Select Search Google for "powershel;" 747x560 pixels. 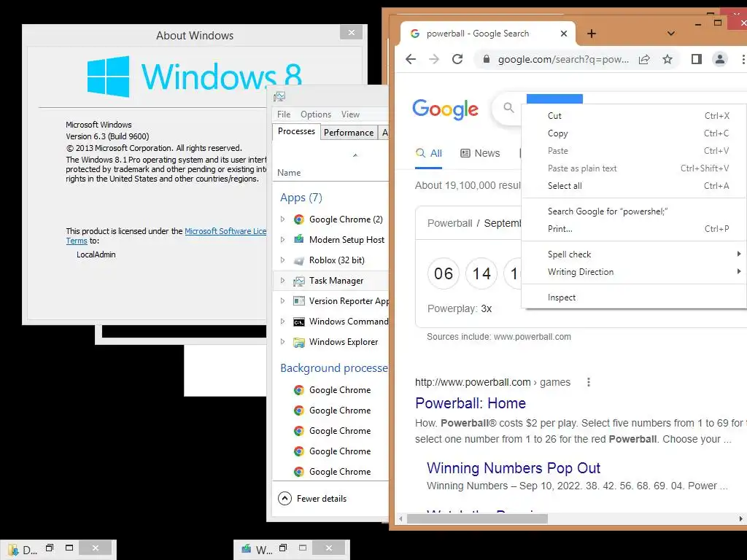[x=634, y=211]
